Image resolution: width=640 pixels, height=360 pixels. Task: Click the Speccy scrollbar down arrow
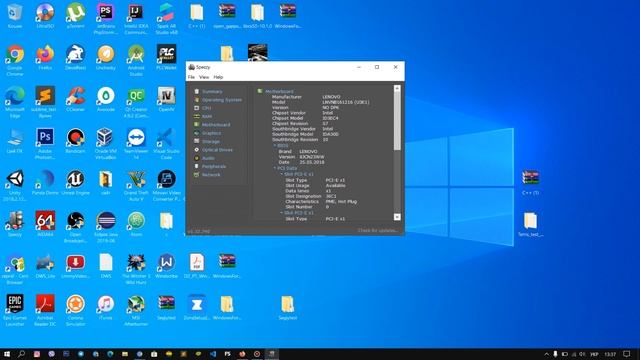[x=397, y=217]
